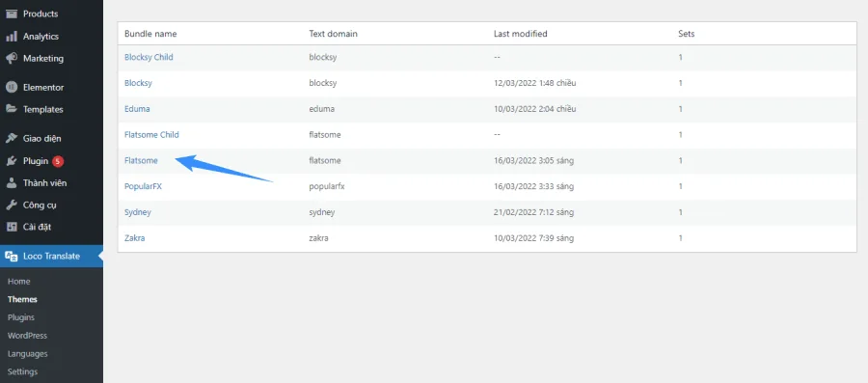Click the red plugin update count badge
Image resolution: width=868 pixels, height=383 pixels.
pyautogui.click(x=58, y=162)
